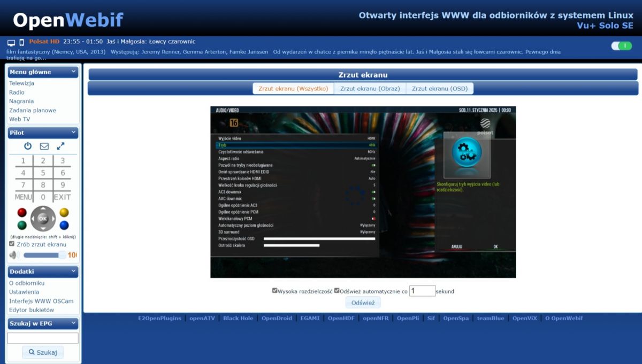The image size is (642, 364).
Task: Open 'O odbiorniku' link
Action: [27, 283]
